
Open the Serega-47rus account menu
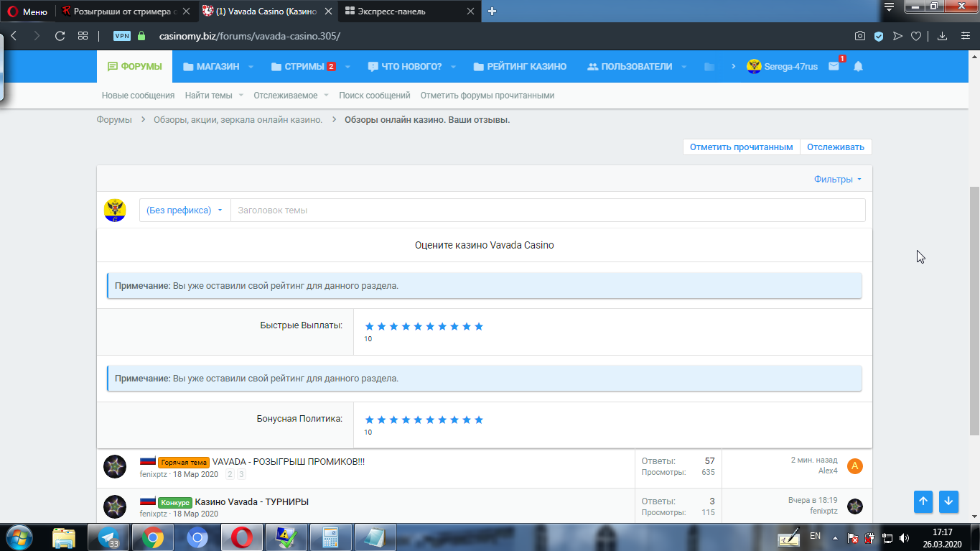click(782, 66)
